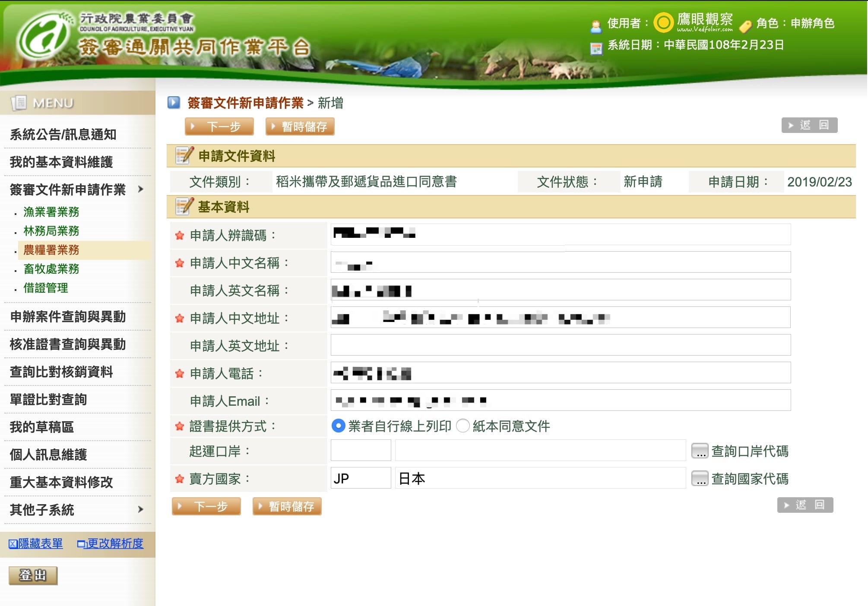This screenshot has width=868, height=606.
Task: Expand 簽審文件新申請作業 menu arrow
Action: (x=140, y=189)
